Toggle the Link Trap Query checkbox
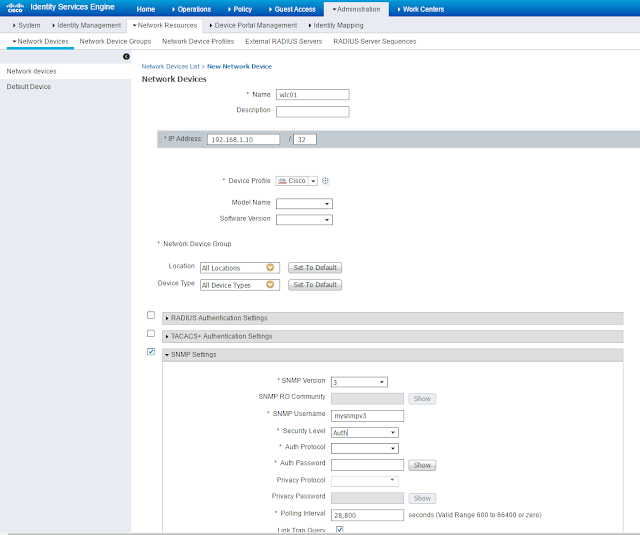This screenshot has height=535, width=640. tap(339, 529)
